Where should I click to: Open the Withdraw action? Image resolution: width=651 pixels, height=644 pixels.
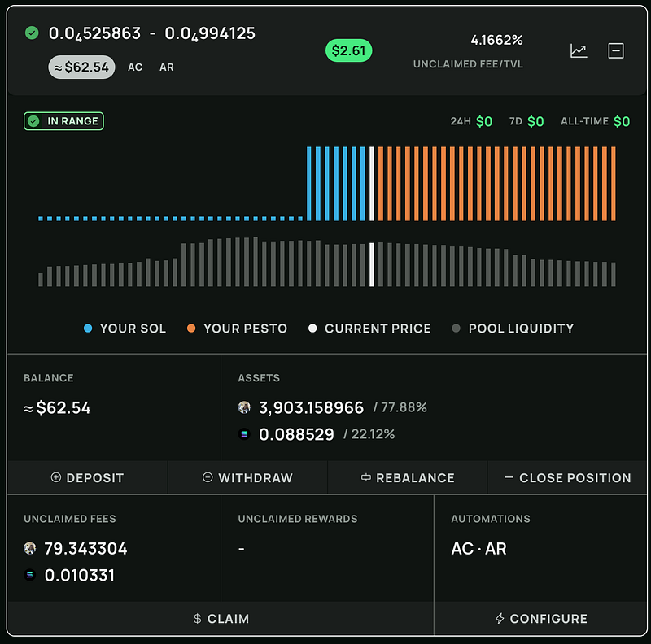pos(247,477)
